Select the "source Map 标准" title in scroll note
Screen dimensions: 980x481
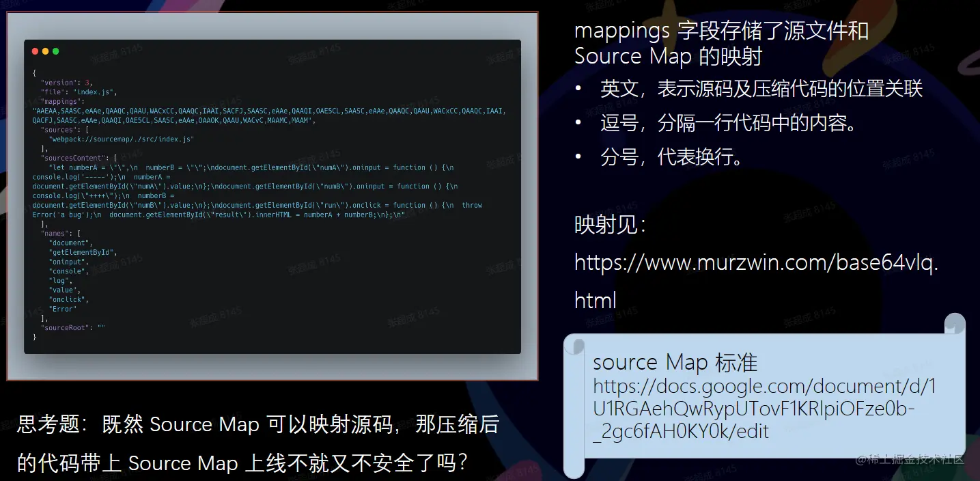pyautogui.click(x=675, y=362)
